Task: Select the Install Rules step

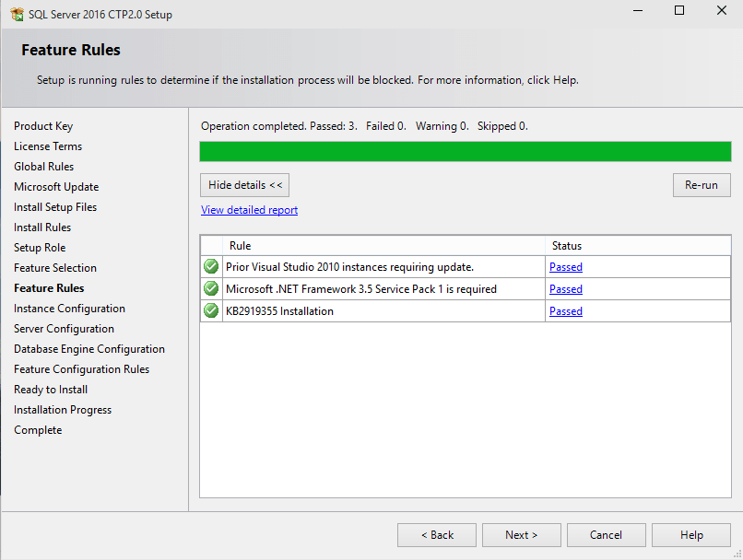Action: [x=42, y=227]
